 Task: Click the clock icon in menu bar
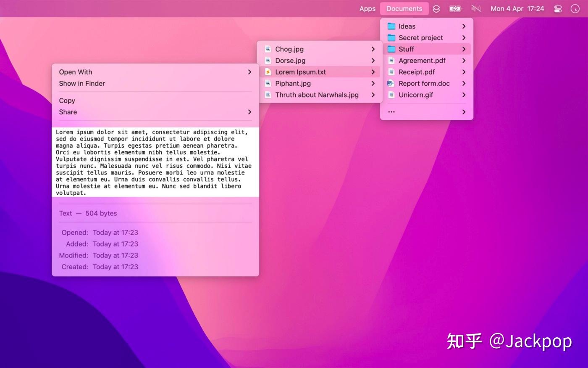[x=575, y=8]
